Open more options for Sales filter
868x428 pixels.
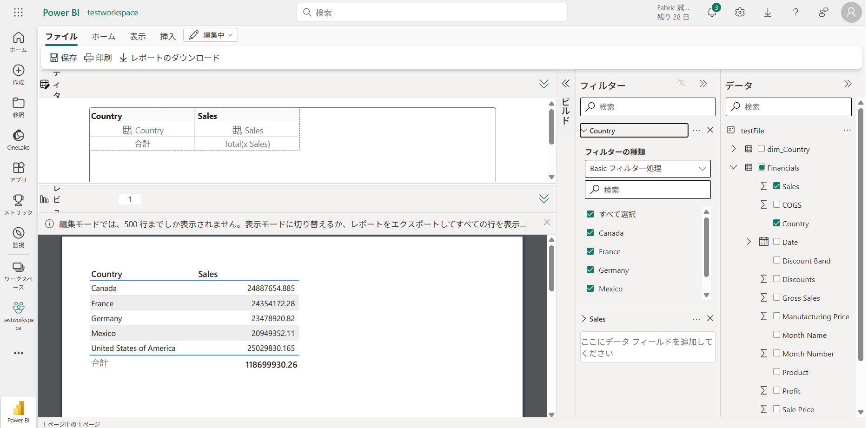point(696,319)
